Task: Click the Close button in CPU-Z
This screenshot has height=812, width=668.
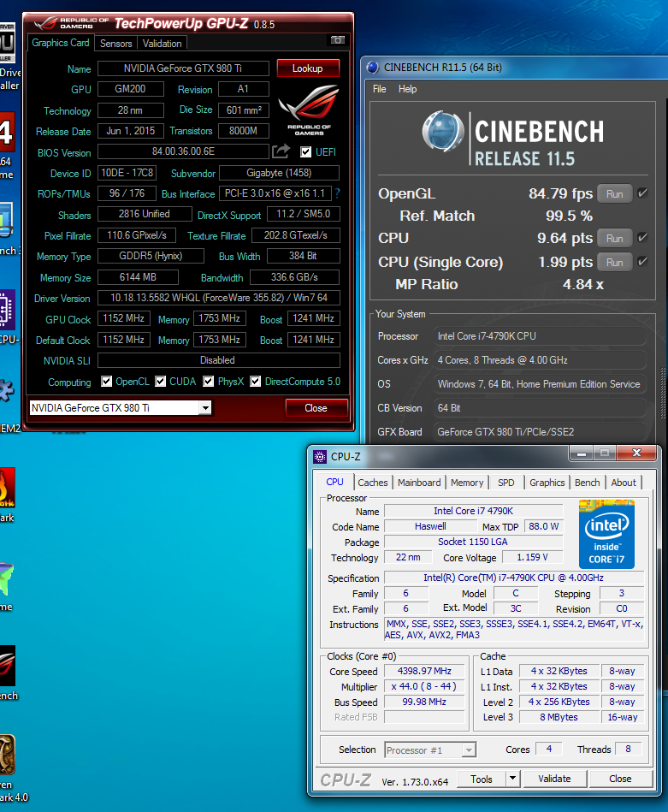Action: (x=620, y=779)
